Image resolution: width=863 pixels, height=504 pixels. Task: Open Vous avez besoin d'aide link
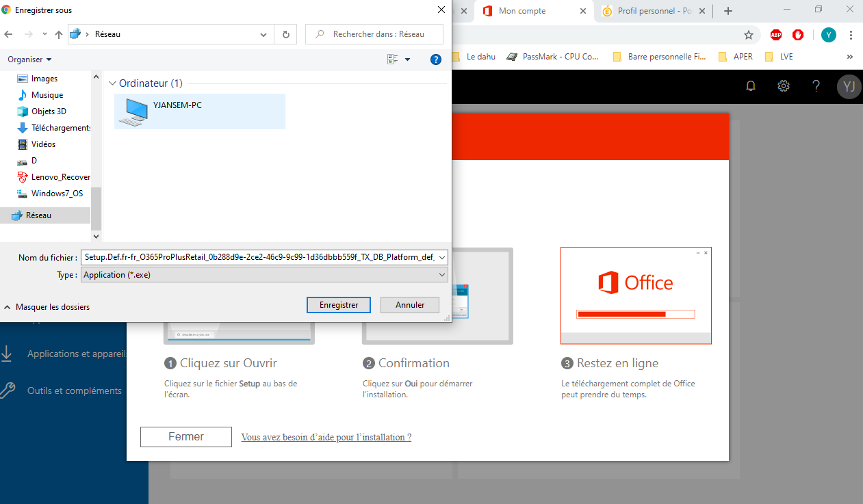click(326, 437)
